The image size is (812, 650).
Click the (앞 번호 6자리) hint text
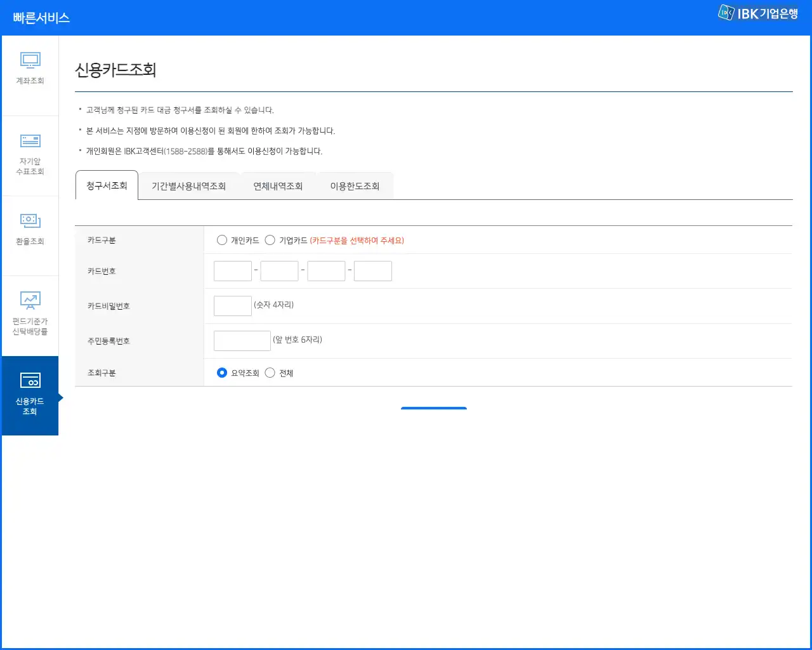pyautogui.click(x=298, y=340)
